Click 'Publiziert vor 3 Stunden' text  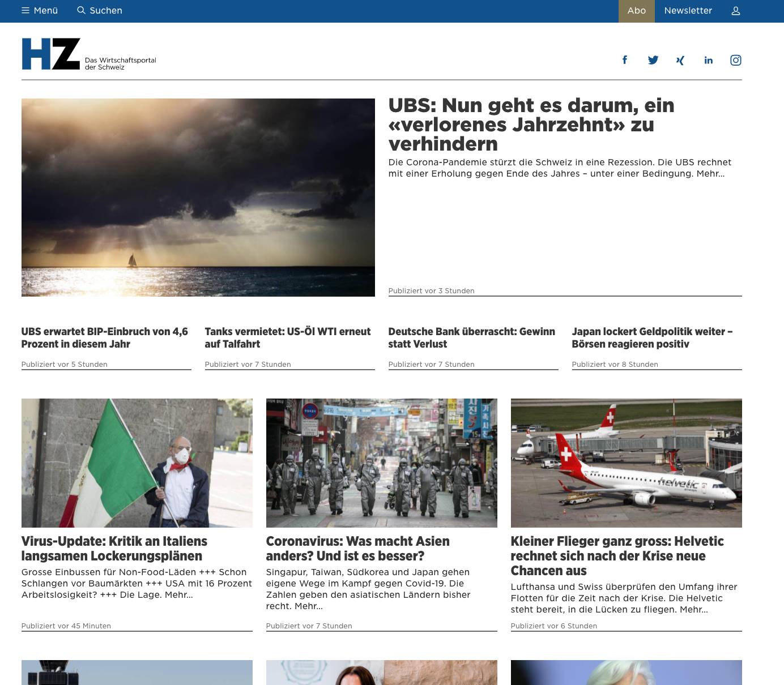[x=432, y=291]
